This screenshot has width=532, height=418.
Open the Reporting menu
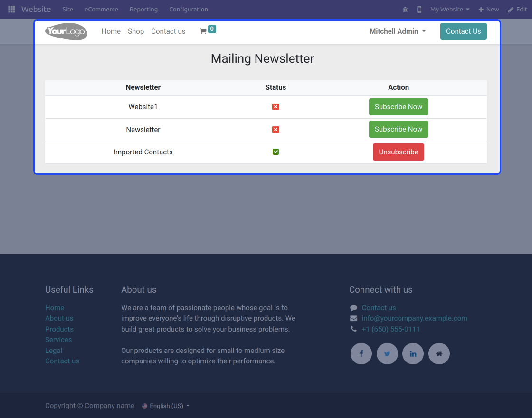coord(143,9)
